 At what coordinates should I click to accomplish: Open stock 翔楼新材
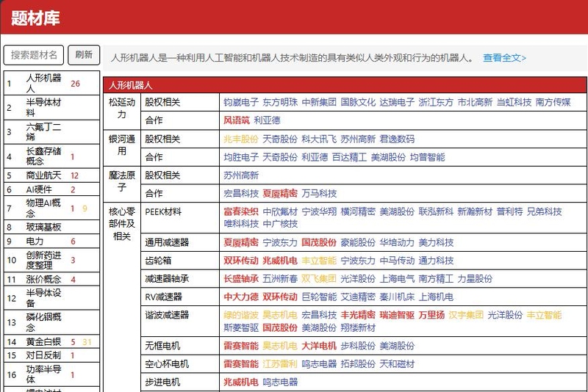click(358, 328)
